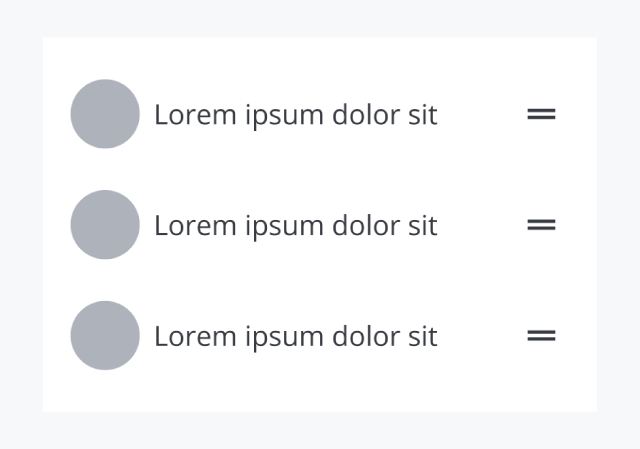Click white card area above the first row
This screenshot has width=640, height=449.
[x=320, y=56]
